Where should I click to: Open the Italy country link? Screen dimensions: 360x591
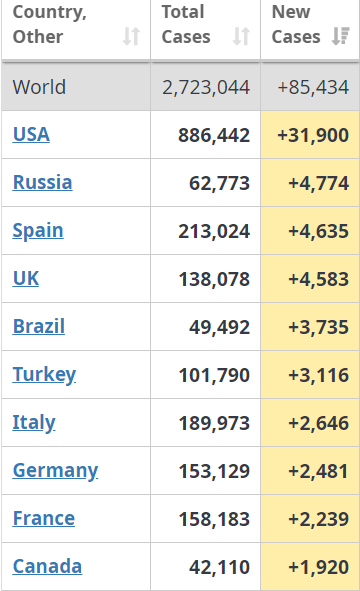(x=34, y=423)
